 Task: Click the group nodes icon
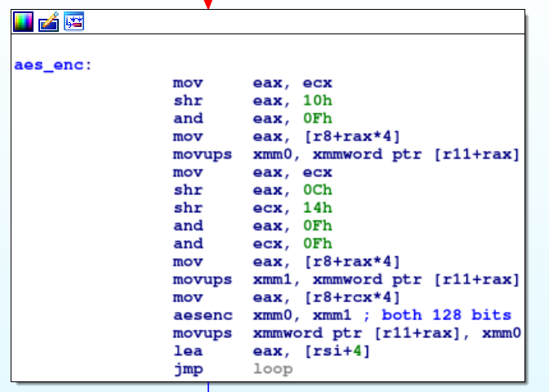coord(74,21)
